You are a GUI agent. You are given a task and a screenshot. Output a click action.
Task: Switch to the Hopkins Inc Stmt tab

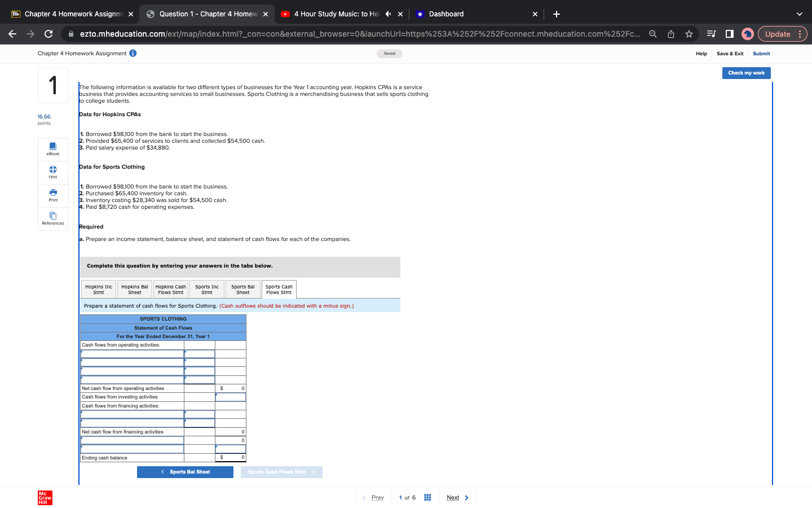(x=99, y=290)
